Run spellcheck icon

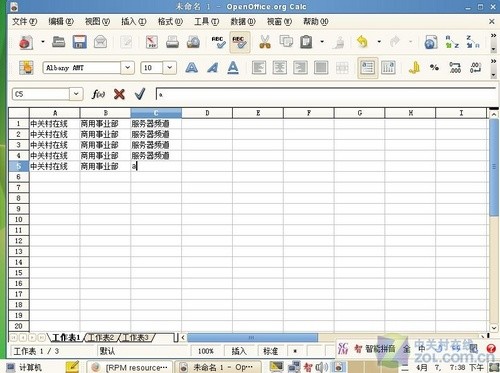[x=219, y=42]
